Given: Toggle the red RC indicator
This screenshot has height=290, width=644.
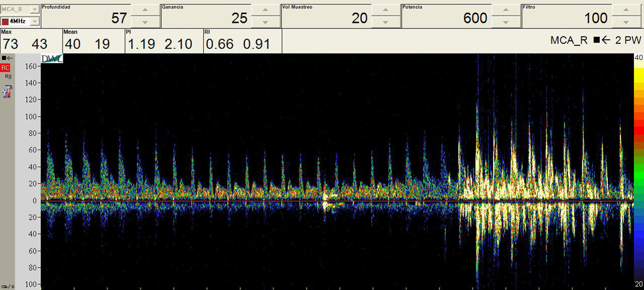Looking at the screenshot, I should 5,68.
